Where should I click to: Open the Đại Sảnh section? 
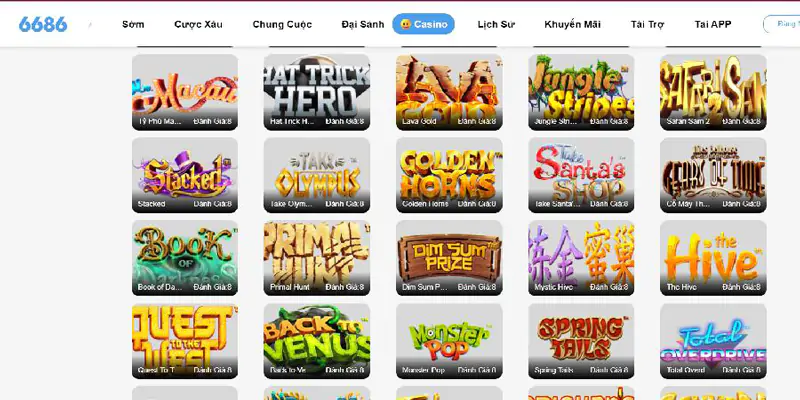point(363,24)
